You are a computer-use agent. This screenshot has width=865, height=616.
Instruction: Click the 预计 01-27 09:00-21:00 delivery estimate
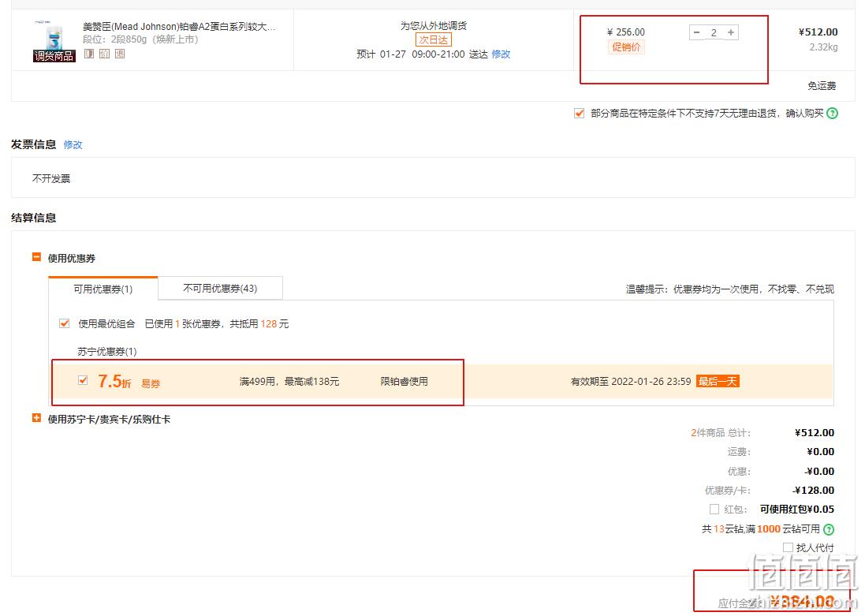[422, 54]
